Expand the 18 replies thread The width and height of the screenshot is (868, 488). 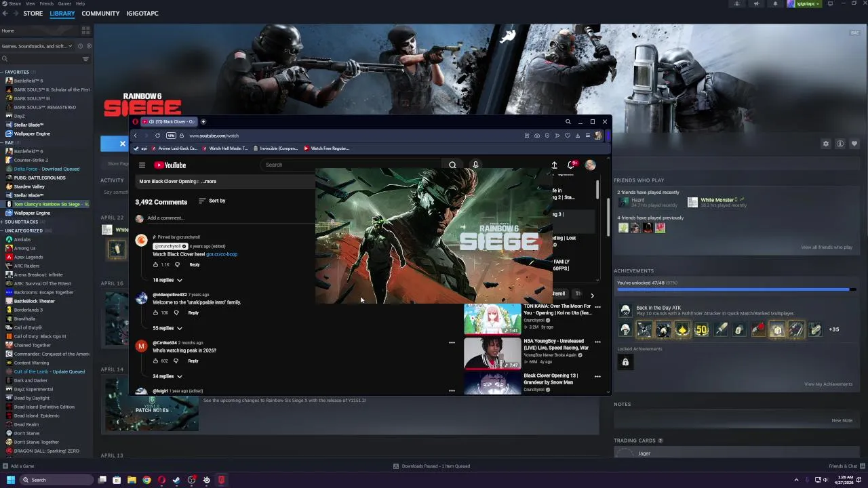(167, 280)
